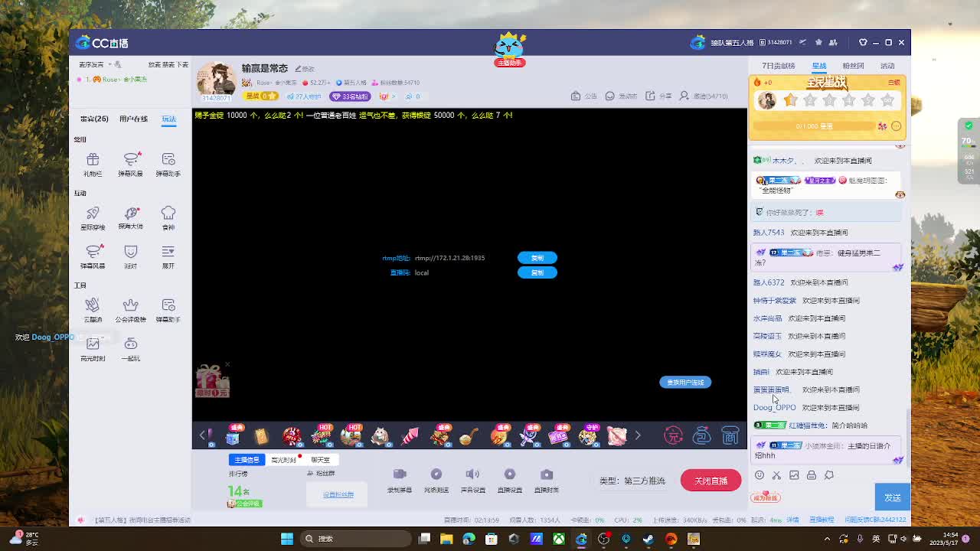The width and height of the screenshot is (980, 551).
Task: Open 直播封面 camera cover icon
Action: point(546,480)
